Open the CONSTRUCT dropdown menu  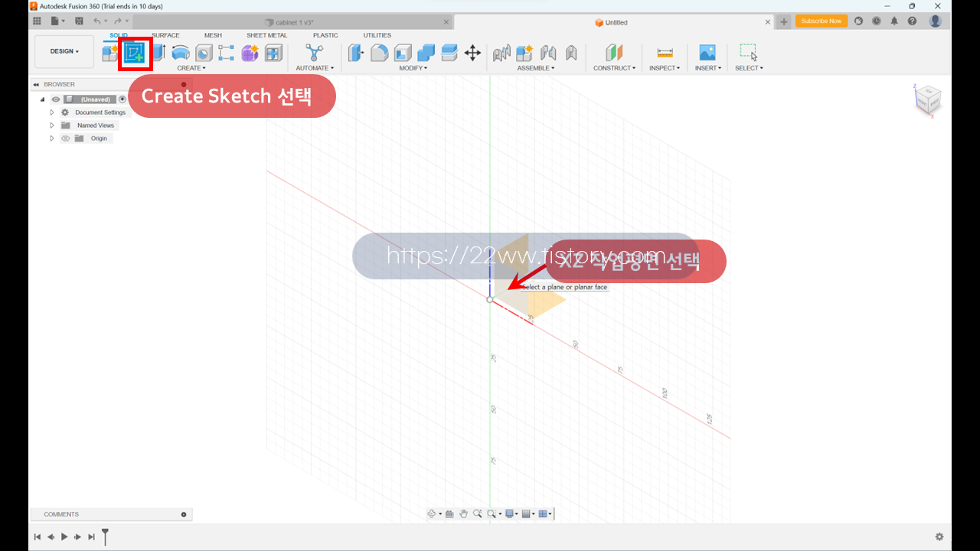(614, 68)
